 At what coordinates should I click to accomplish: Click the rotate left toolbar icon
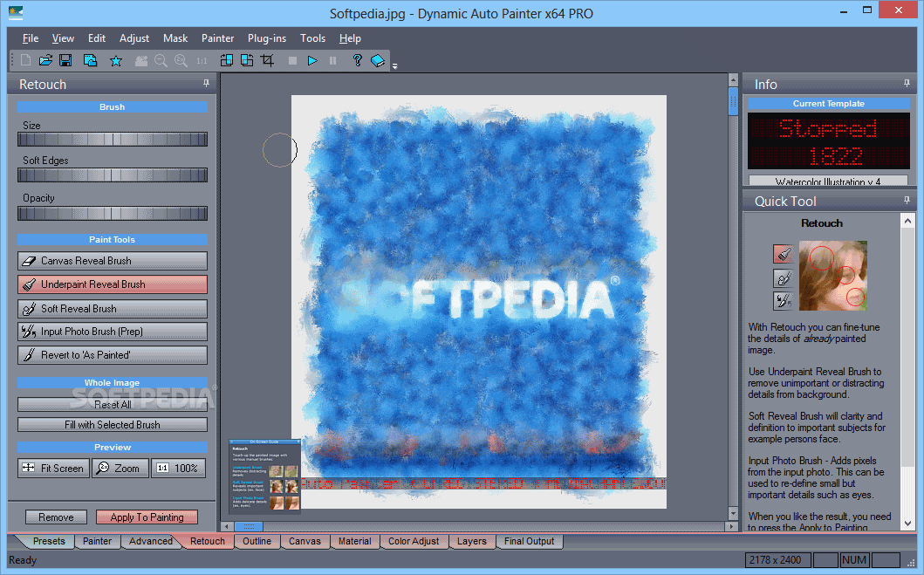pyautogui.click(x=226, y=60)
